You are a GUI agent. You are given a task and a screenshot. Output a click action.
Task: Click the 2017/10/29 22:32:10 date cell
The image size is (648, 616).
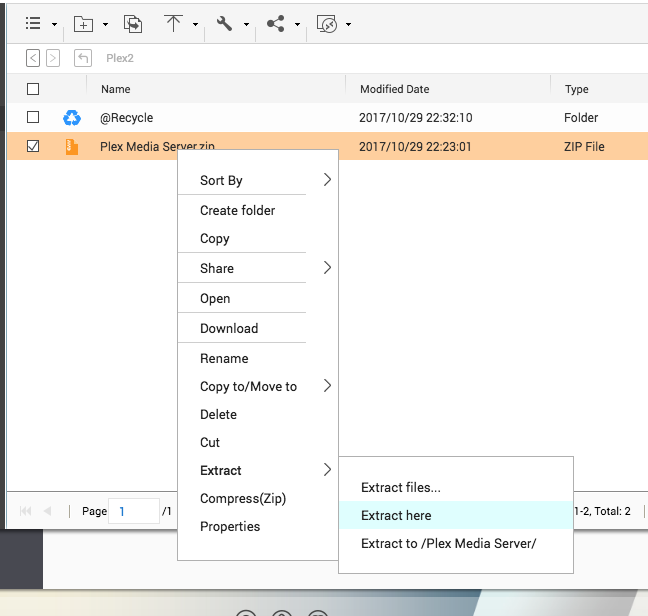point(415,118)
